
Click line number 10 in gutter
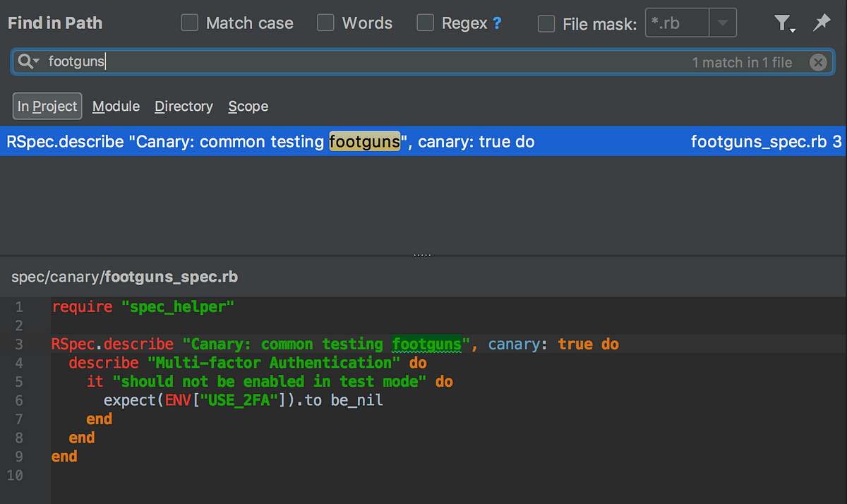15,475
